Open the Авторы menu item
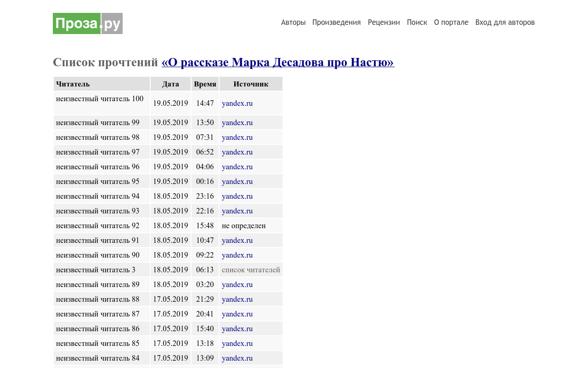Screen dimensions: 588x368 (293, 23)
